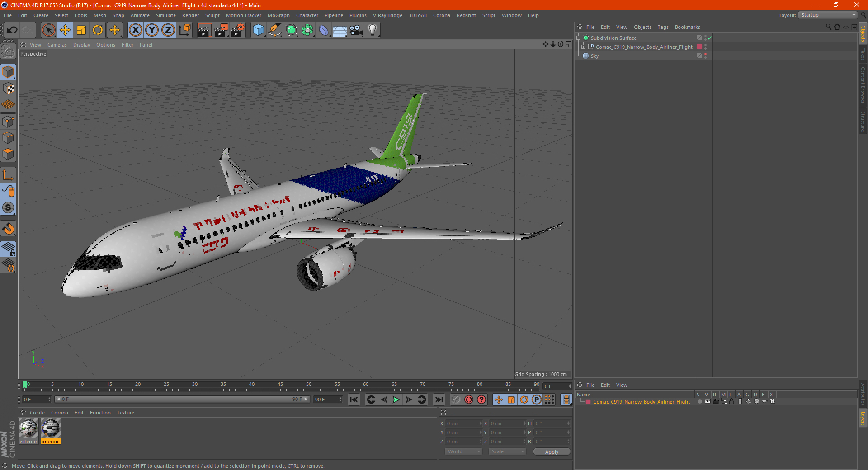
Task: Toggle layer visibility V icon for Comac layer
Action: click(708, 401)
